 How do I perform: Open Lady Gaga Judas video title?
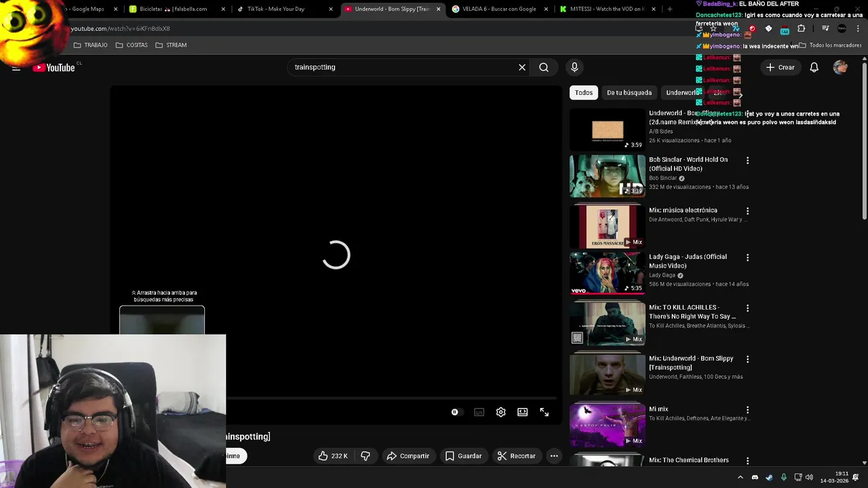pos(688,261)
